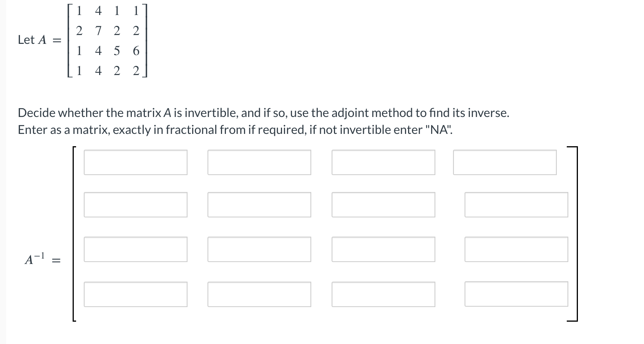
Task: Click the last entry field of row four
Action: (516, 294)
